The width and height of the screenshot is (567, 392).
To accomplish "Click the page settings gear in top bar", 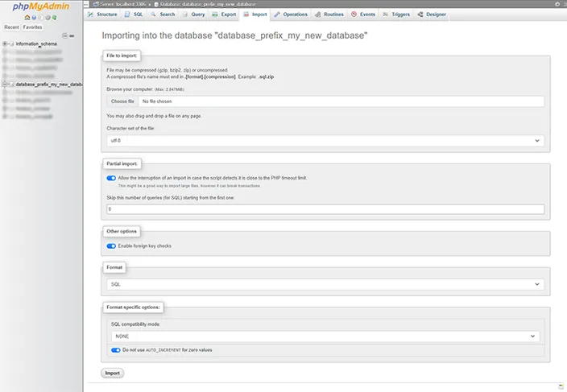I will 557,4.
